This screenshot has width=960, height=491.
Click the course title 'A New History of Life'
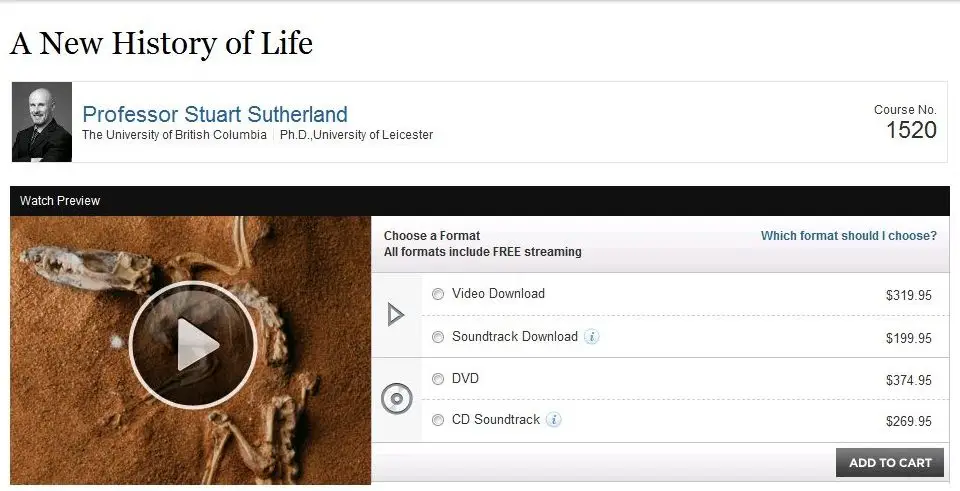pos(162,43)
